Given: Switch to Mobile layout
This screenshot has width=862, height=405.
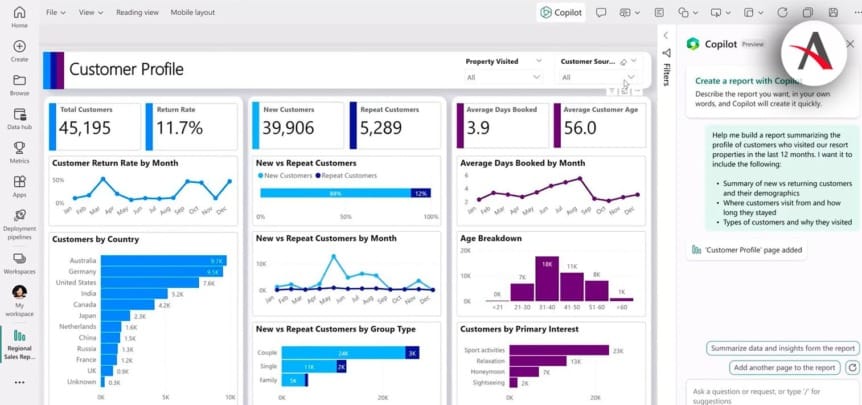Looking at the screenshot, I should point(192,12).
